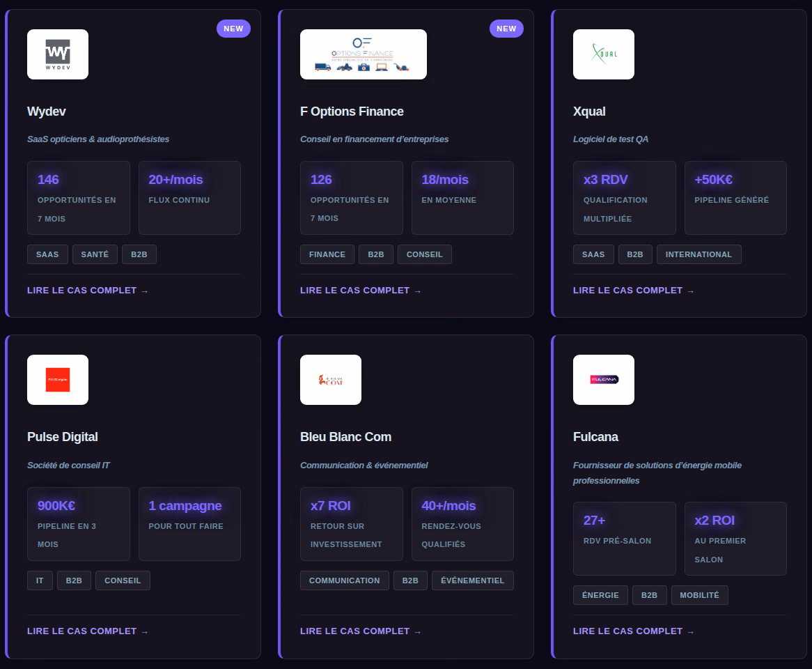The width and height of the screenshot is (812, 669).
Task: Click the Bleu Blanc Com logo
Action: pyautogui.click(x=330, y=380)
